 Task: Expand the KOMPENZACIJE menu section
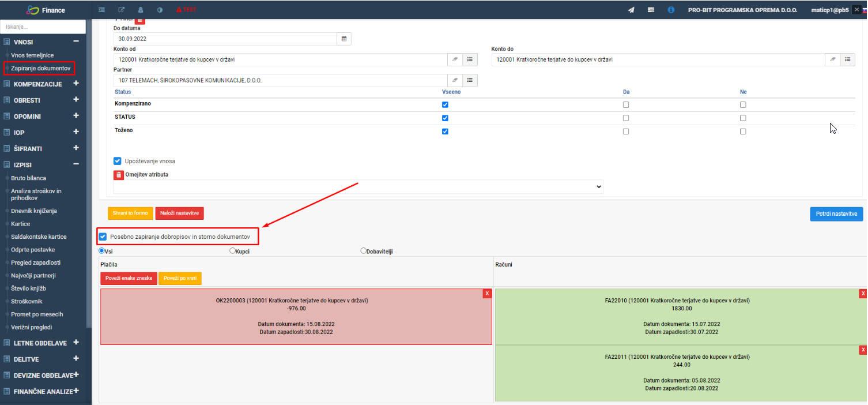pos(76,84)
